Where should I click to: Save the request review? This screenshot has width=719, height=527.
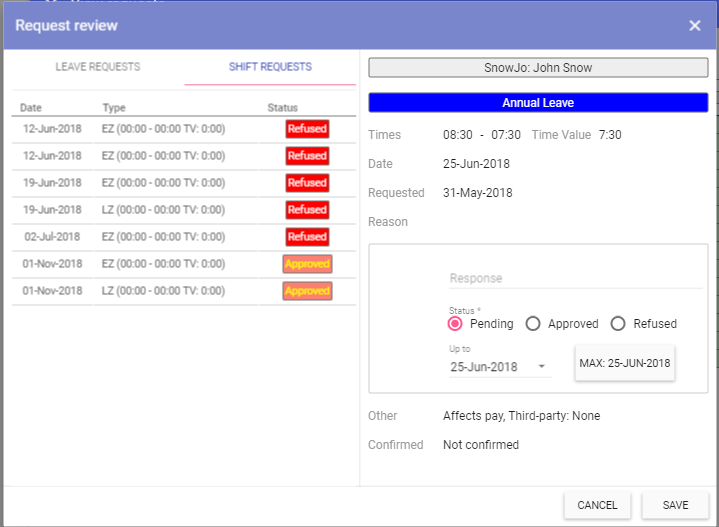tap(675, 505)
